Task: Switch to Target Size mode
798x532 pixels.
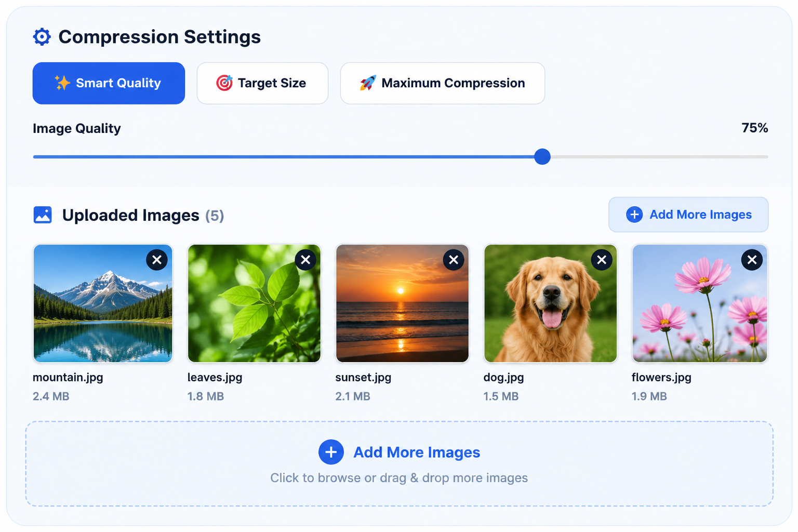Action: pyautogui.click(x=262, y=83)
